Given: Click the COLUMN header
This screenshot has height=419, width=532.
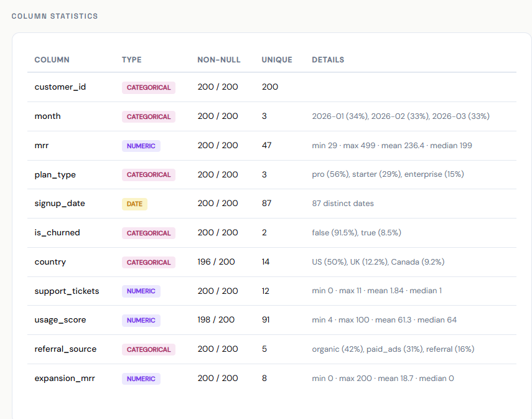Looking at the screenshot, I should click(52, 60).
